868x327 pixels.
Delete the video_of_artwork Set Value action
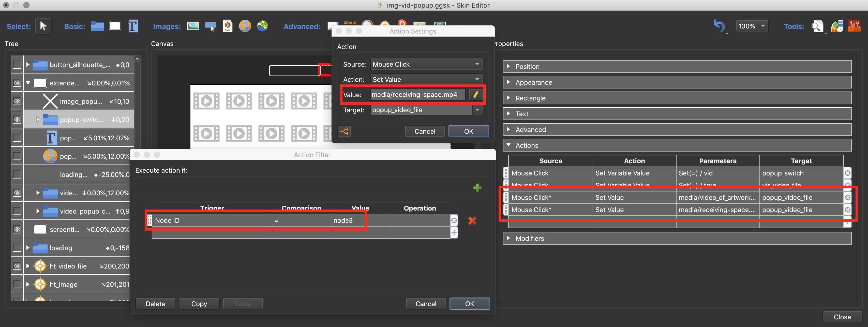[x=847, y=198]
